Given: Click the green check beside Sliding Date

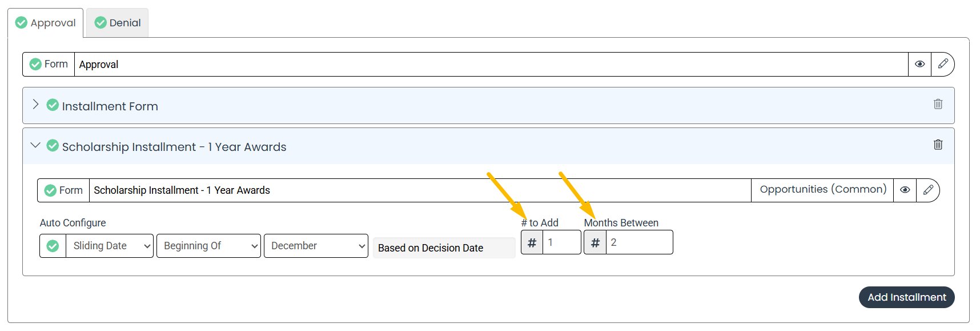Looking at the screenshot, I should point(53,246).
